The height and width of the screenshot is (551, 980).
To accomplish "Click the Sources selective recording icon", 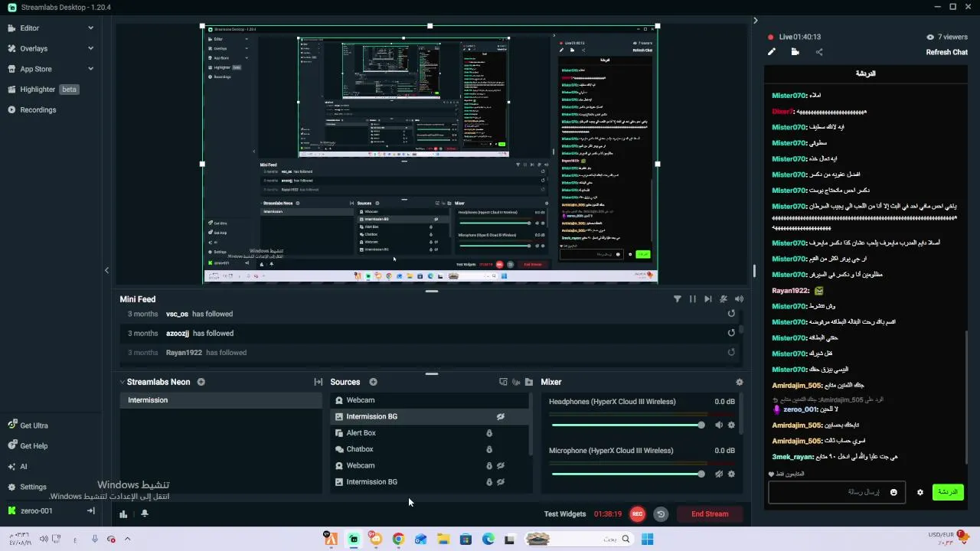I will pyautogui.click(x=515, y=382).
